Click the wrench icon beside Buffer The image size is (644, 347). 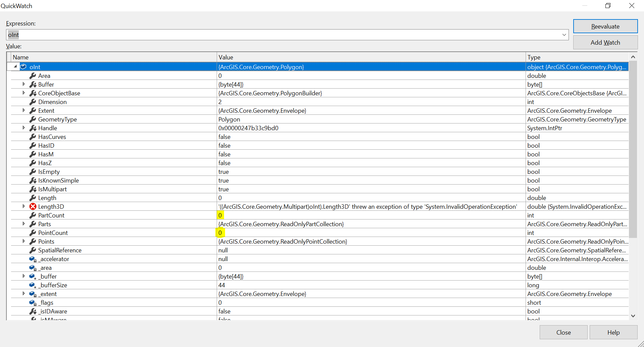click(33, 85)
